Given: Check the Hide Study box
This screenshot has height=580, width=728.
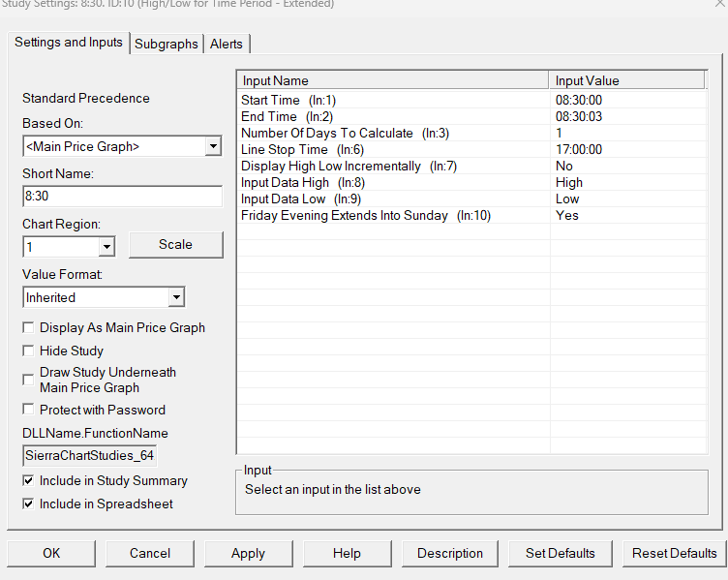Looking at the screenshot, I should (28, 351).
